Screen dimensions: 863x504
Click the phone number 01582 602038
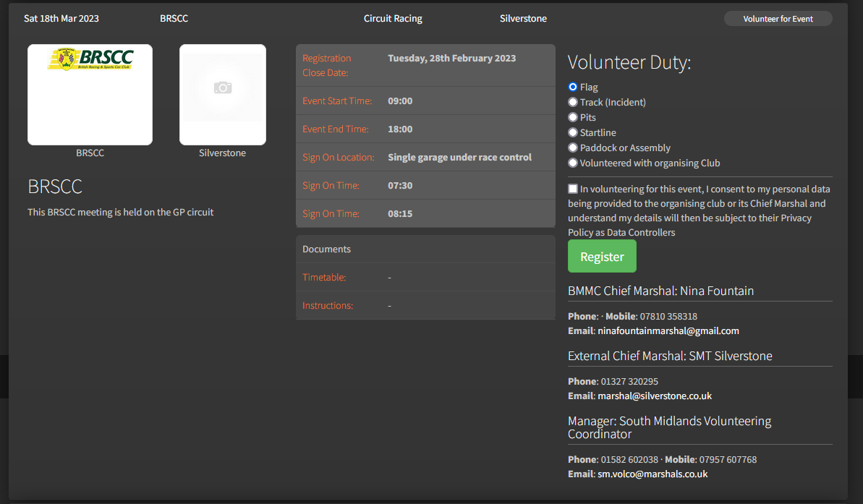629,459
